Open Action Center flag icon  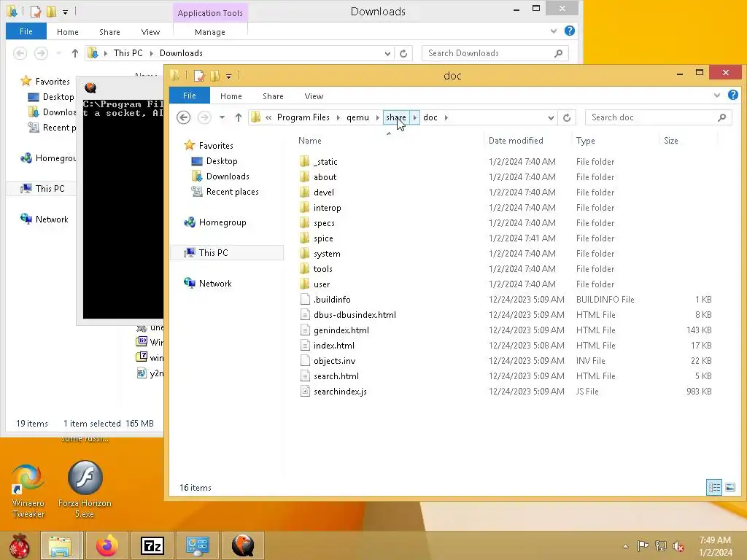pos(643,545)
